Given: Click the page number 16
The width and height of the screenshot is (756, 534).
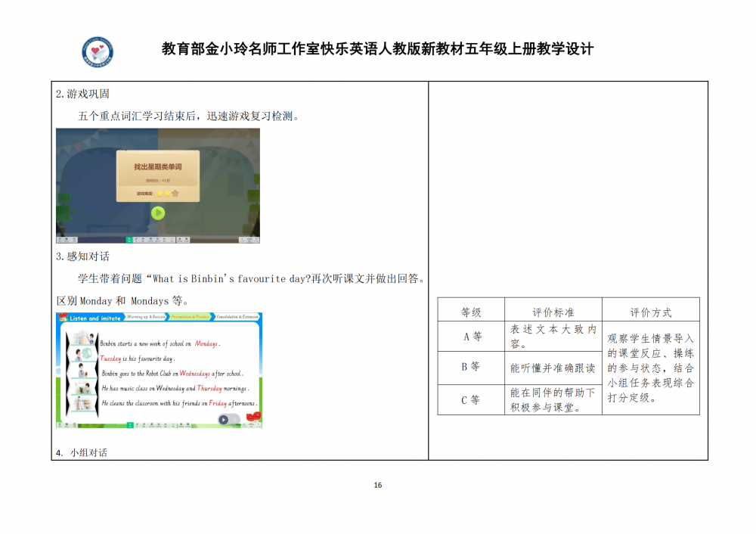Looking at the screenshot, I should click(x=377, y=485).
